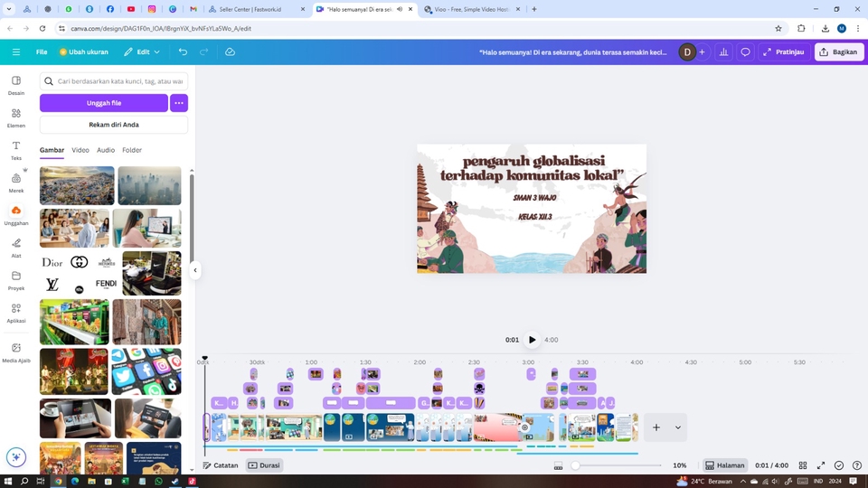Click the Canva assistant sparkle button
Viewport: 868px width, 488px height.
click(x=16, y=457)
